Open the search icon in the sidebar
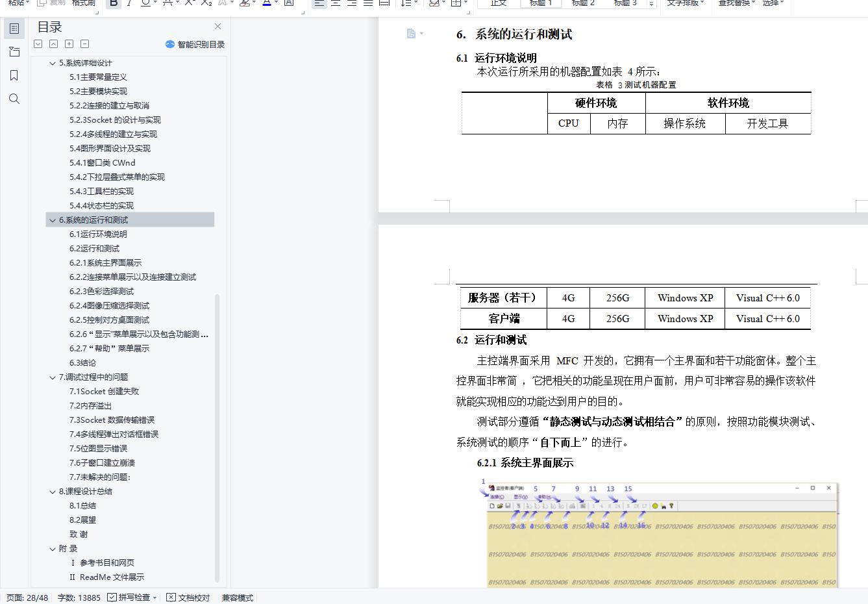The image size is (868, 604). [14, 99]
